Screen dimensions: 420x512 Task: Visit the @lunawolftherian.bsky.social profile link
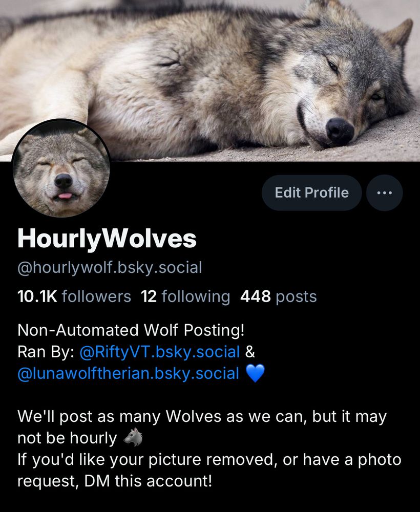pos(128,373)
